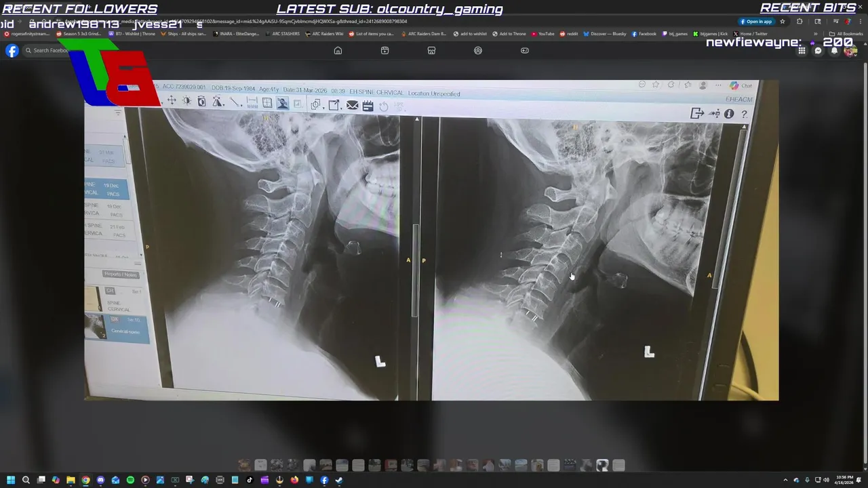
Task: Click the Facebook logo icon
Action: (x=12, y=51)
